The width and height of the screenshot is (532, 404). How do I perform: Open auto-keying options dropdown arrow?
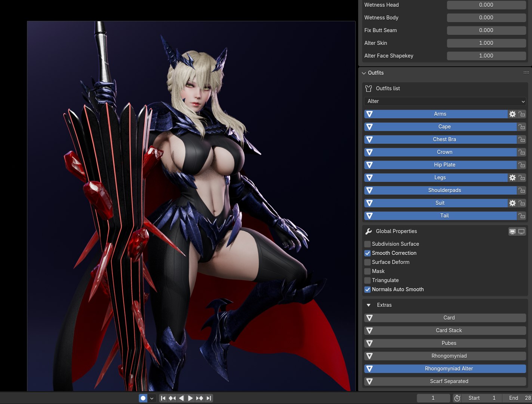click(x=152, y=398)
